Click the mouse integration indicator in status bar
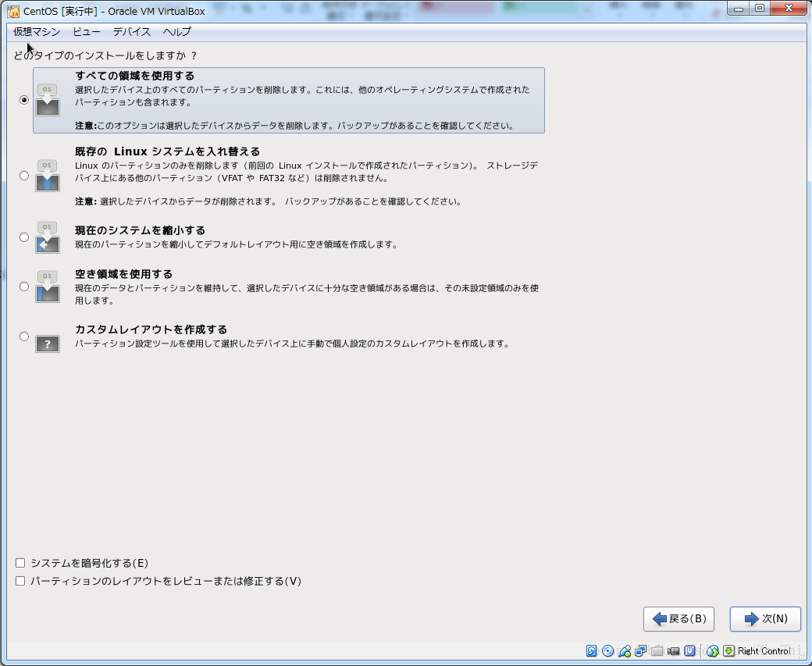This screenshot has width=812, height=666. coord(713,651)
